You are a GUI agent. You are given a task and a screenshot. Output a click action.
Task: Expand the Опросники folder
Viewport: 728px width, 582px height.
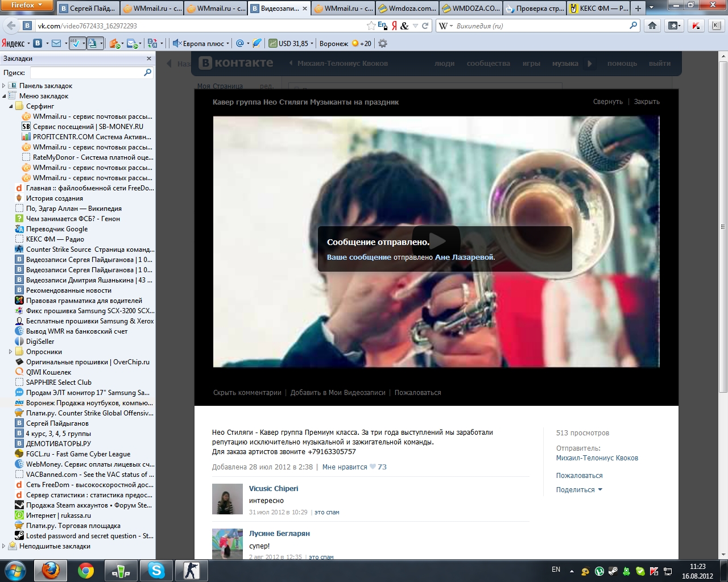coord(11,352)
